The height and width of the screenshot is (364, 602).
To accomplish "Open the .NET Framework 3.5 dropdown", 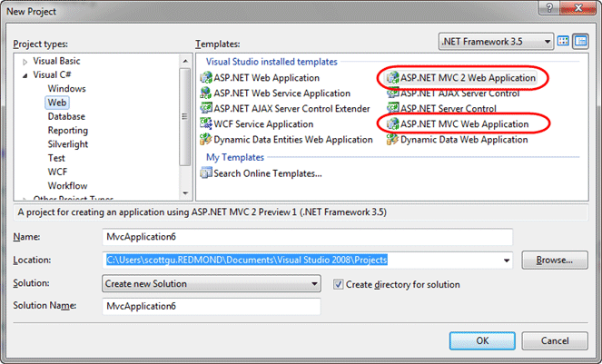I will point(496,41).
